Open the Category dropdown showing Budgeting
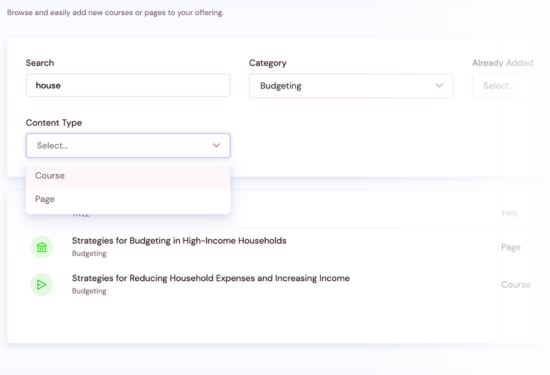550x375 pixels. tap(351, 86)
